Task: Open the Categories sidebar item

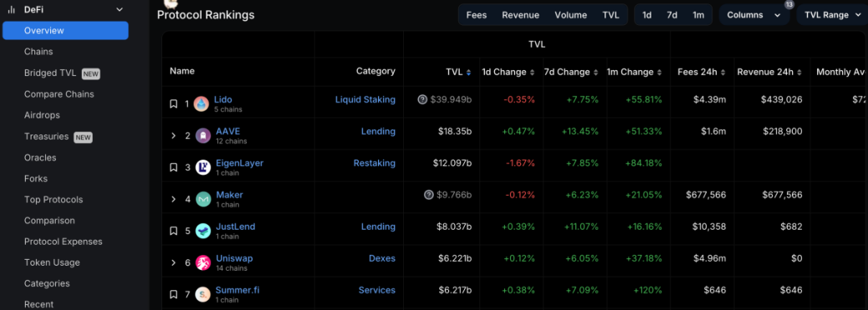Action: pos(47,283)
